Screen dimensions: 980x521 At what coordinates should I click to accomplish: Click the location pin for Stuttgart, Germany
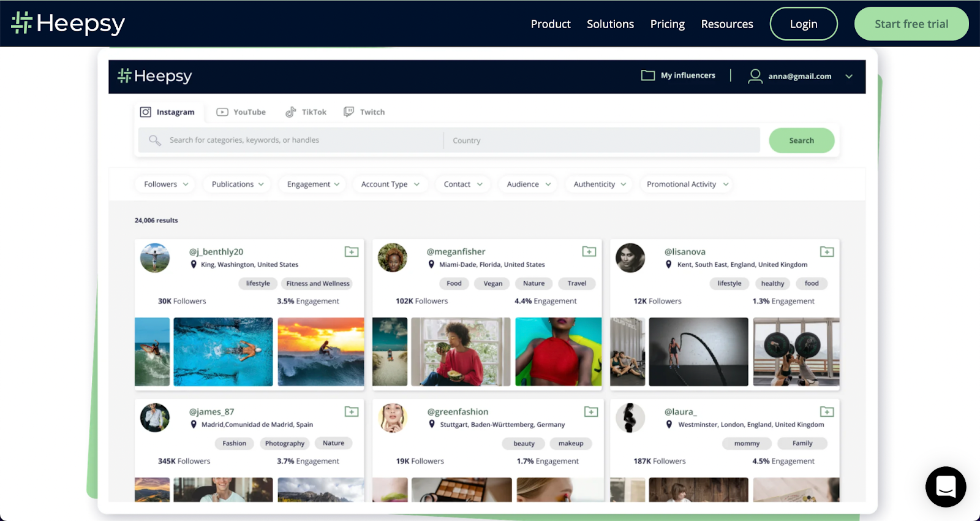(432, 424)
